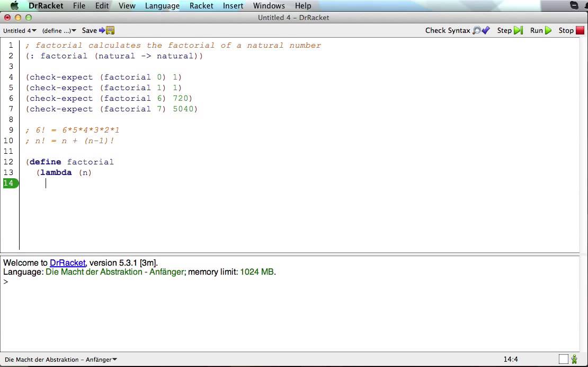Screen dimensions: 588x367
Task: Click the Save disk icon
Action: coord(110,30)
